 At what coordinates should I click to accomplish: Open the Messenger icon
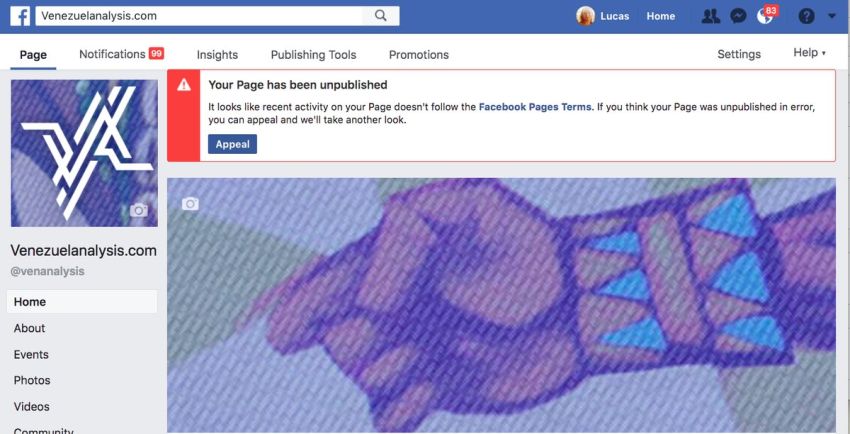[x=738, y=16]
